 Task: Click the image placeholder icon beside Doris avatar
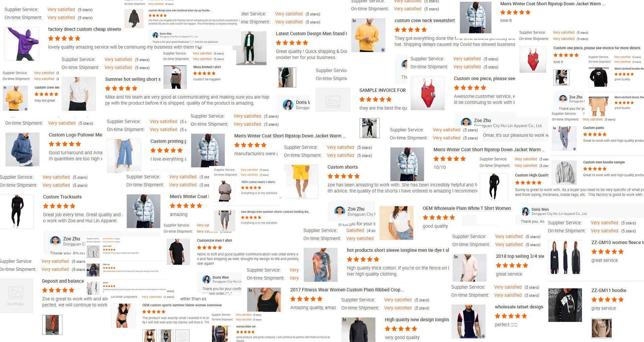[x=333, y=102]
